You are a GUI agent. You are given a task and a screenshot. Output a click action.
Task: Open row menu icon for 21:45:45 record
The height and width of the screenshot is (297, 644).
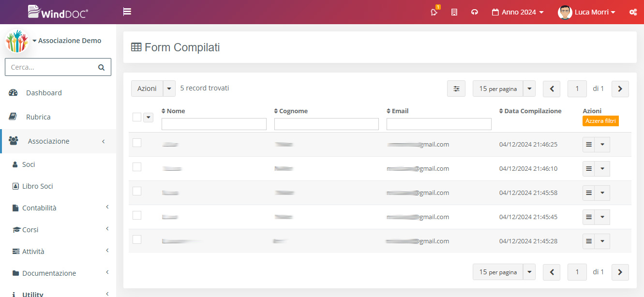click(x=589, y=217)
